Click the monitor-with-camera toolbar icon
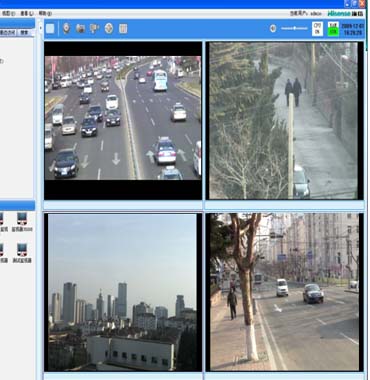This screenshot has width=370, height=380. 94,29
